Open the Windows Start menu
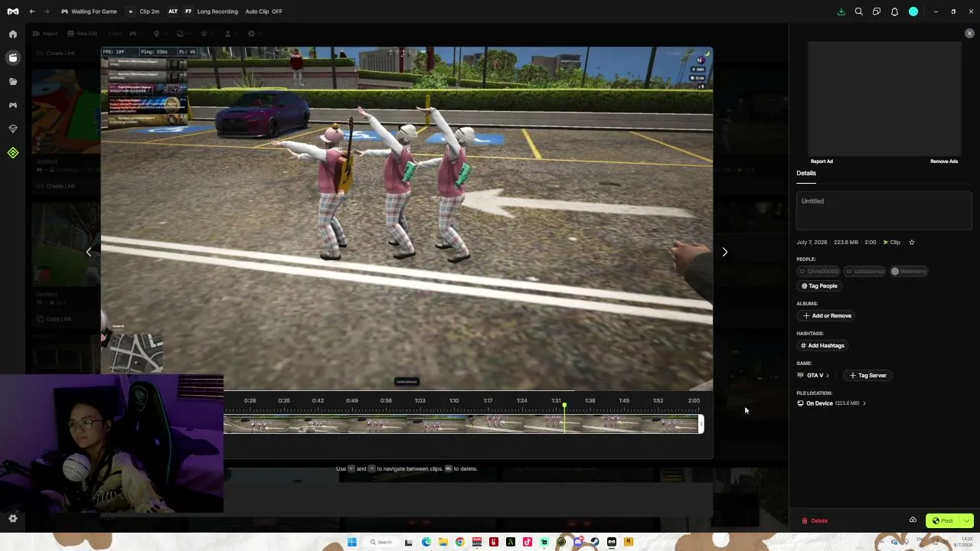Image resolution: width=980 pixels, height=551 pixels. [x=351, y=543]
